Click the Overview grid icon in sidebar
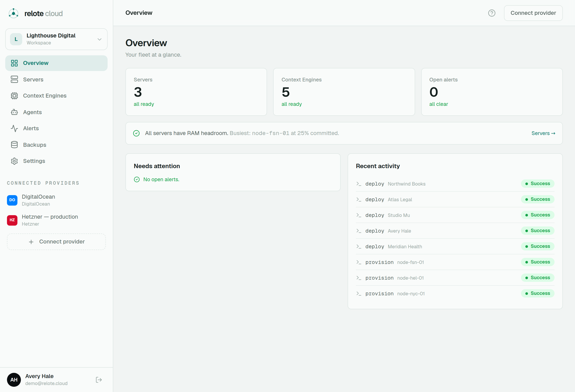This screenshot has height=392, width=575. click(x=14, y=63)
